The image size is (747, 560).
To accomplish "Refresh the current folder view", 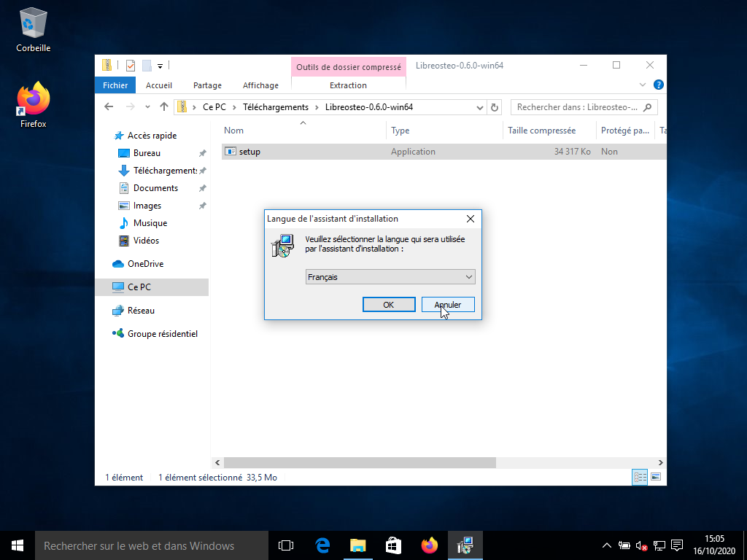I will pos(495,108).
